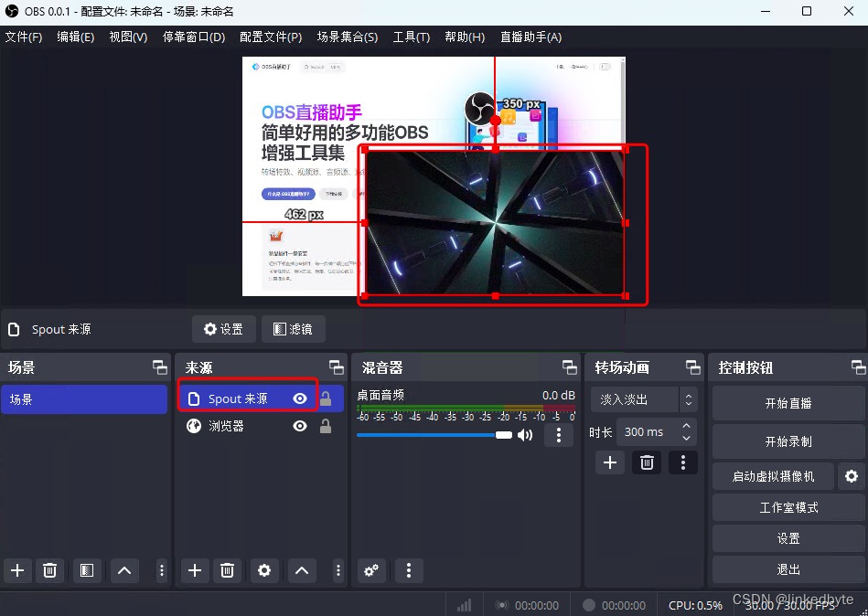The image size is (868, 616).
Task: Add a new source with plus icon
Action: point(194,570)
